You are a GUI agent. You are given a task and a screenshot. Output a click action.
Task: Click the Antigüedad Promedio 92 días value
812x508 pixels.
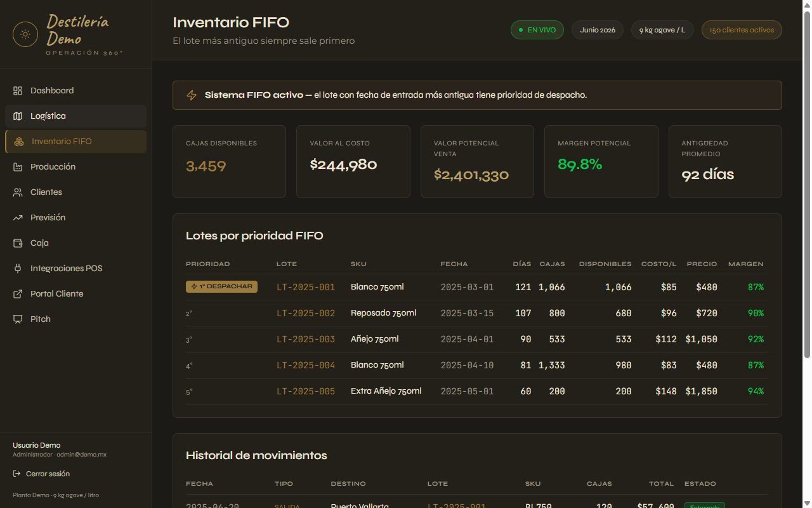[708, 175]
